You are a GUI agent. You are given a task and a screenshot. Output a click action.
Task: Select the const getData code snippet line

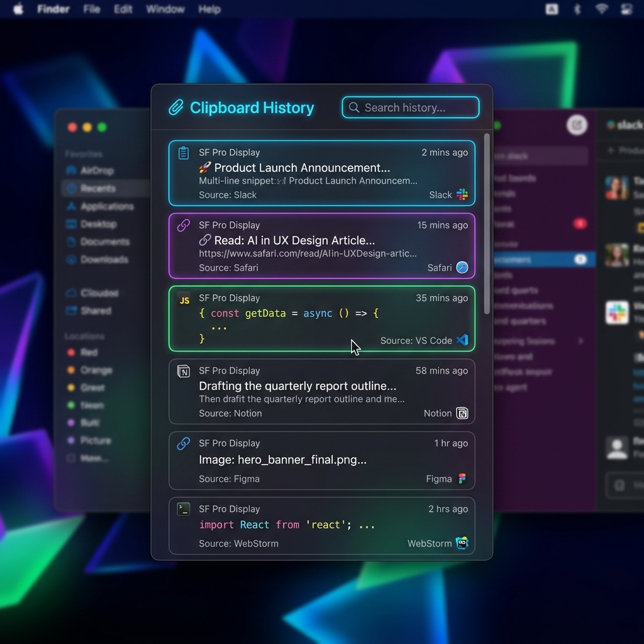(289, 313)
